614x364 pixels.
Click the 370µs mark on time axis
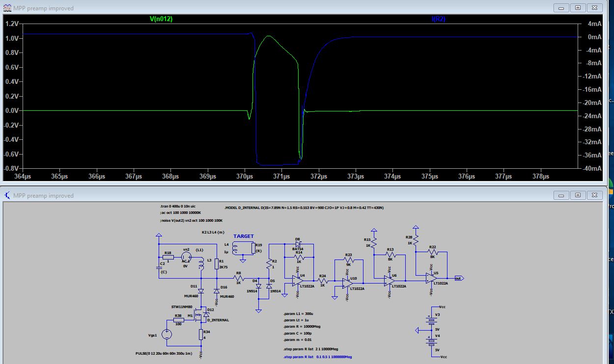[245, 176]
